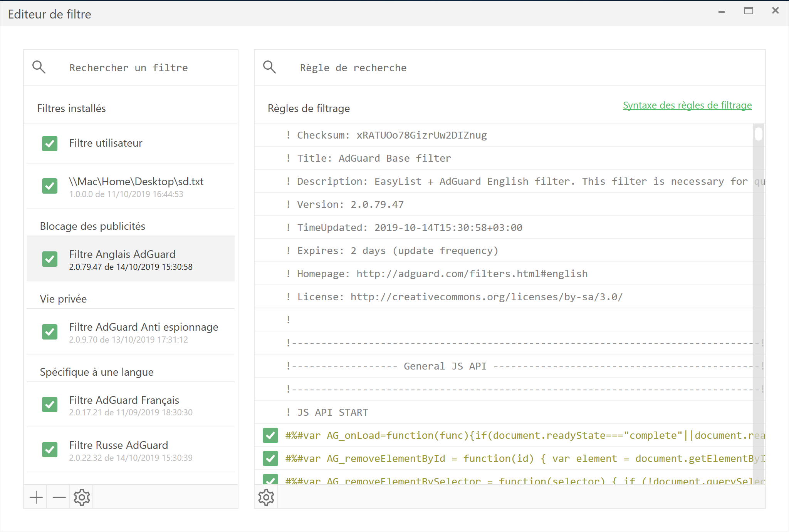Open rules panel settings gear icon
Image resolution: width=789 pixels, height=532 pixels.
[x=266, y=497]
